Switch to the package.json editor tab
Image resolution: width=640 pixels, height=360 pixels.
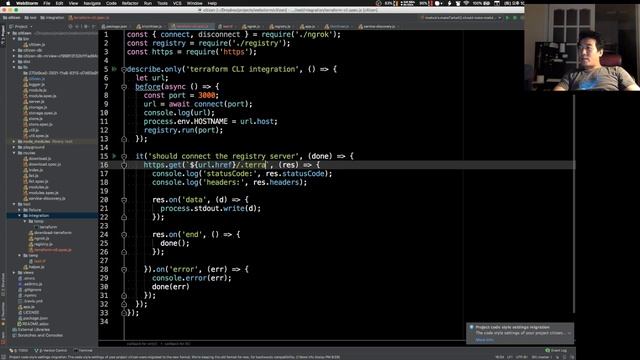click(x=116, y=27)
